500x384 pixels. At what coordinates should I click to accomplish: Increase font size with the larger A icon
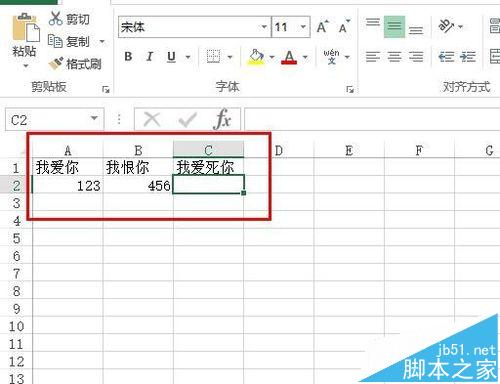point(323,27)
